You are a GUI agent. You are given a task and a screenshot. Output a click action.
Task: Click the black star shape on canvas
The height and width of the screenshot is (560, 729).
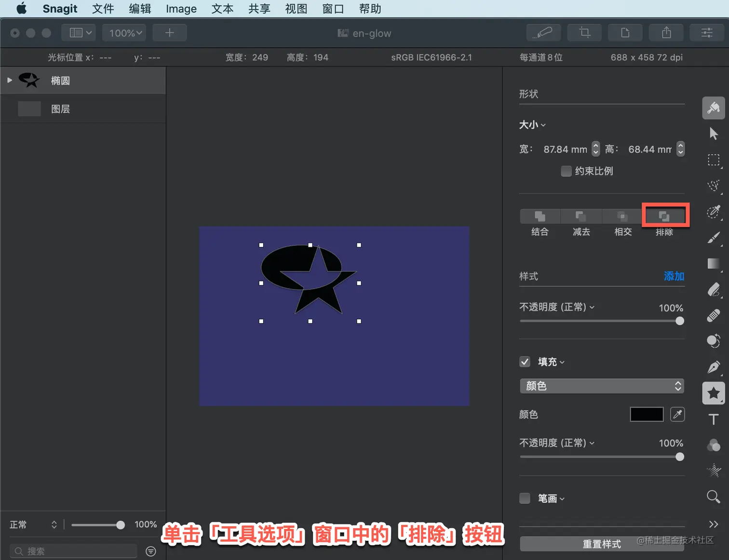click(318, 294)
